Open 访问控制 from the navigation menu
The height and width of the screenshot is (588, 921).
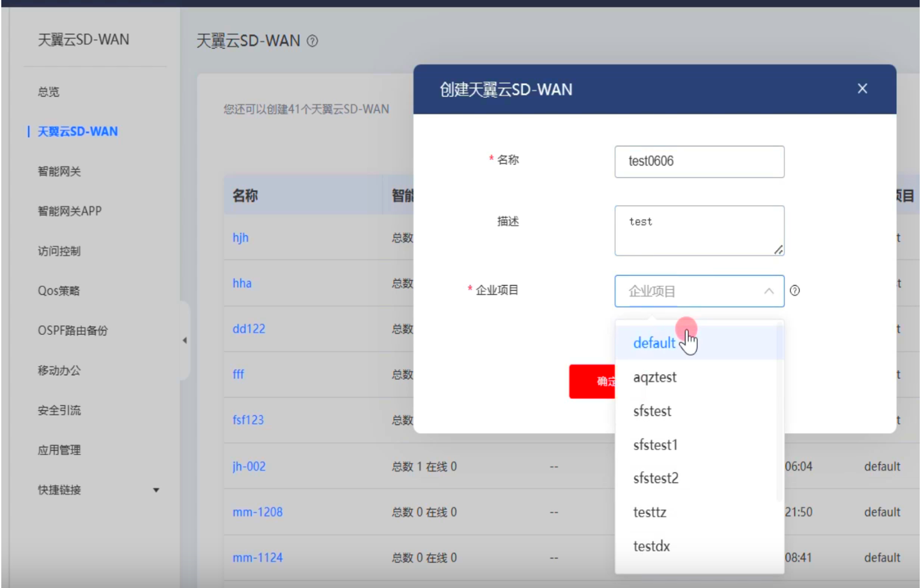tap(54, 251)
